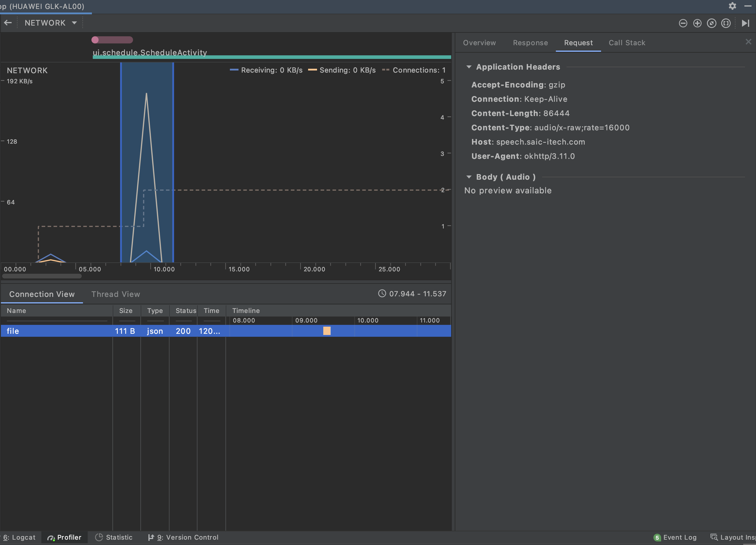This screenshot has width=756, height=545.
Task: Click the json type cell
Action: pyautogui.click(x=155, y=331)
